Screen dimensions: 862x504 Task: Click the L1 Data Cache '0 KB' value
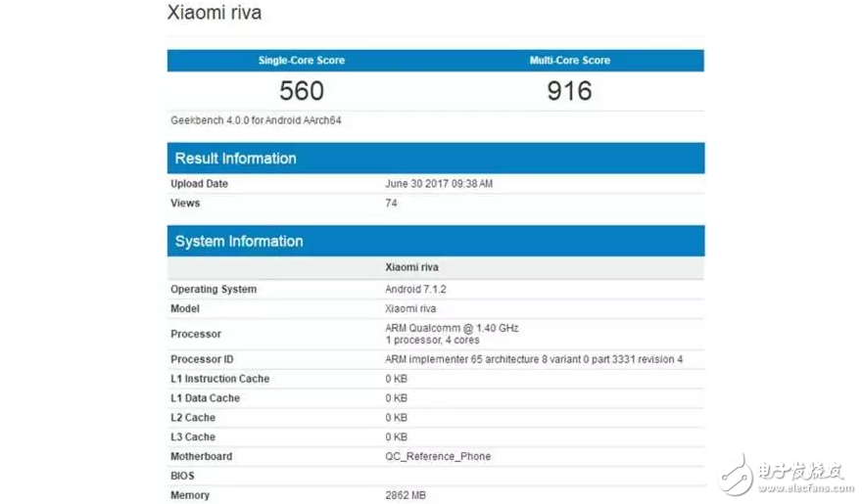pos(397,398)
